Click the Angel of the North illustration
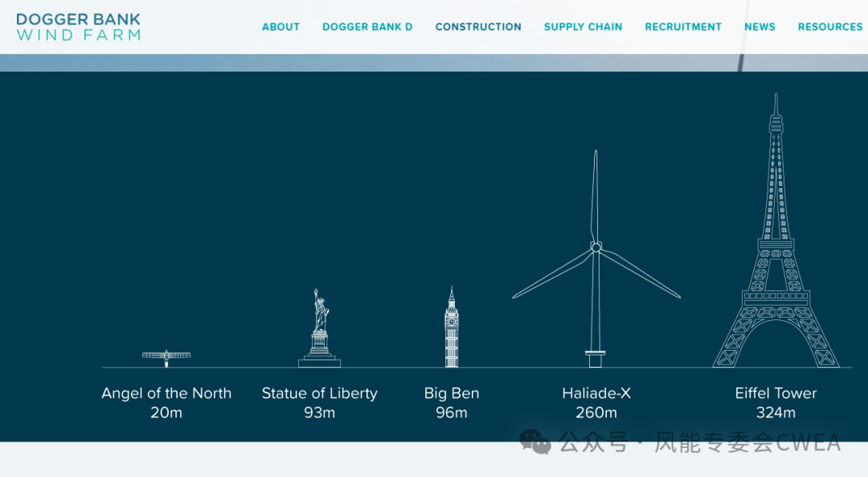The image size is (868, 477). pos(166,358)
